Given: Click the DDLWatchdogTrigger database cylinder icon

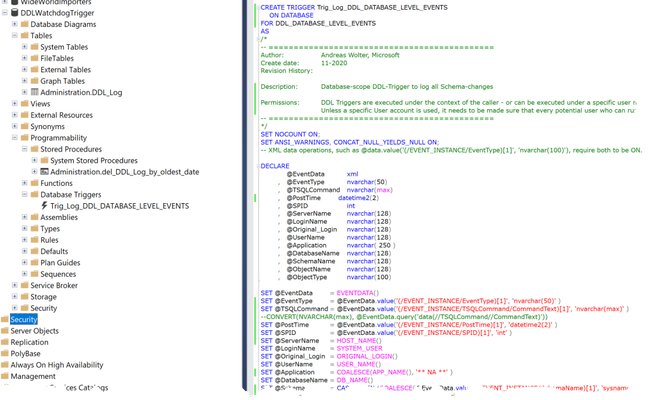Looking at the screenshot, I should point(15,13).
